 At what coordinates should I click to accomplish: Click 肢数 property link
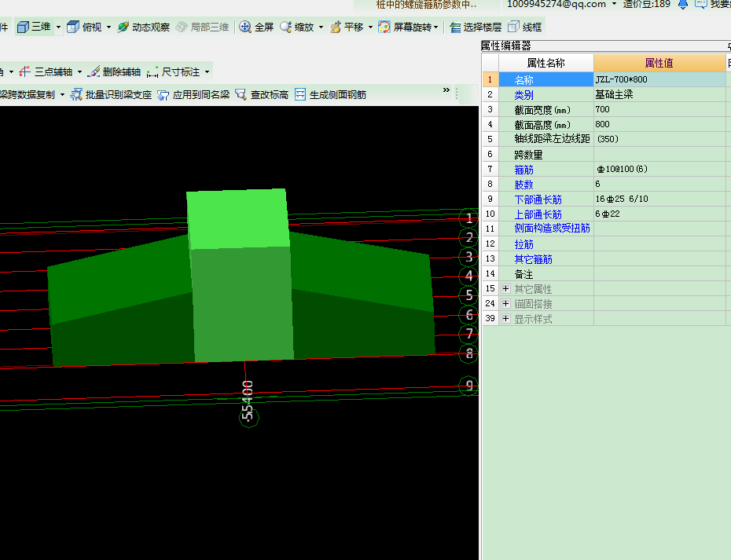pos(523,185)
